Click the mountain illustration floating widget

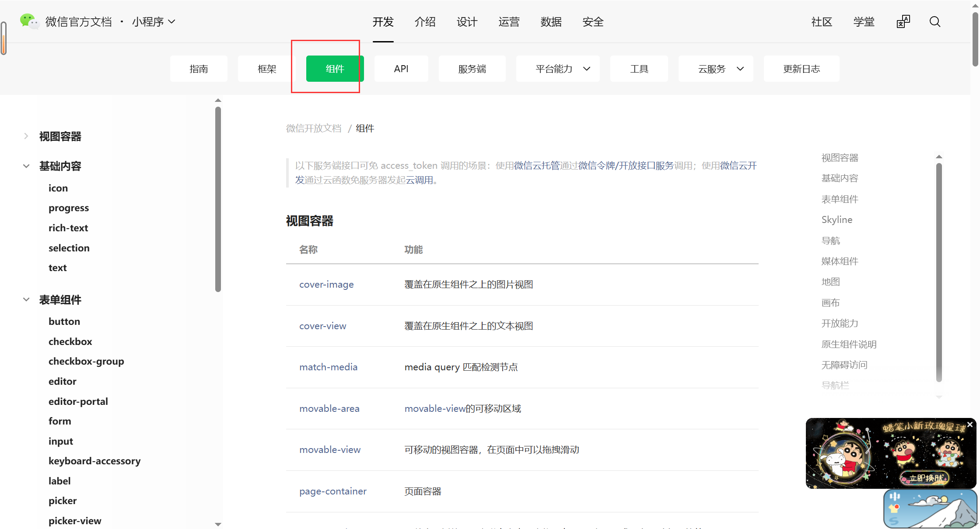tap(930, 508)
